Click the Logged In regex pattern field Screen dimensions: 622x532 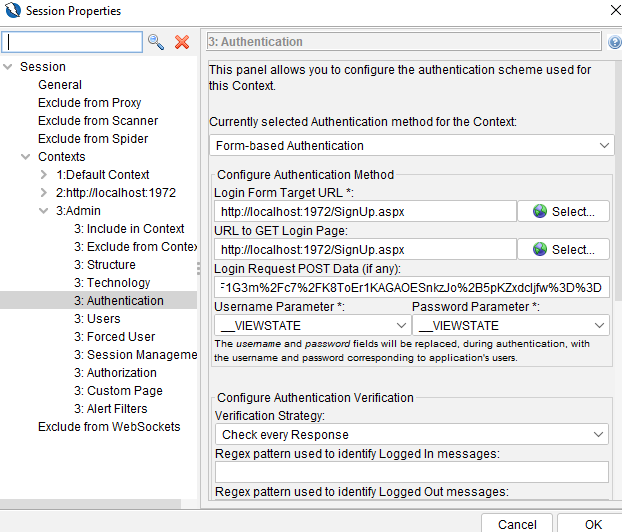[411, 472]
